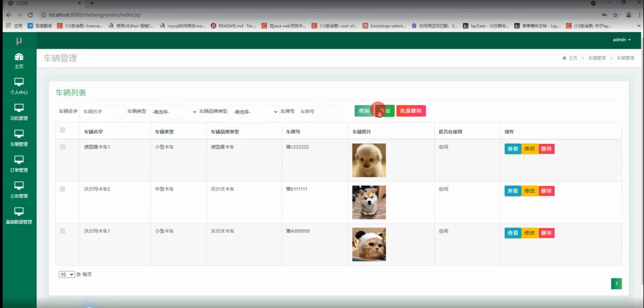
Task: Click the 车牌号 search input field
Action: 319,112
